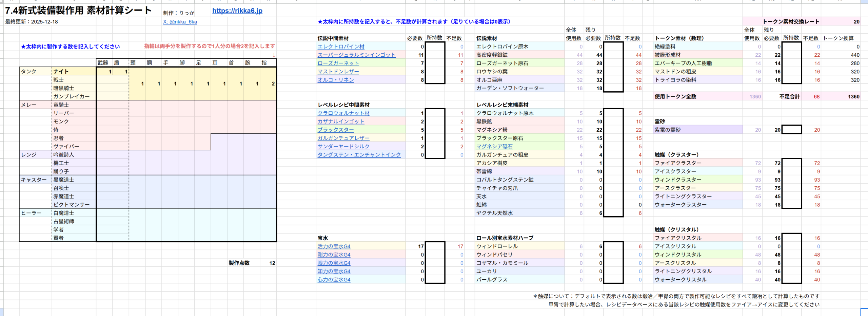868x316 pixels.
Task: Open the X: @rikka_6ka profile link
Action: [180, 22]
